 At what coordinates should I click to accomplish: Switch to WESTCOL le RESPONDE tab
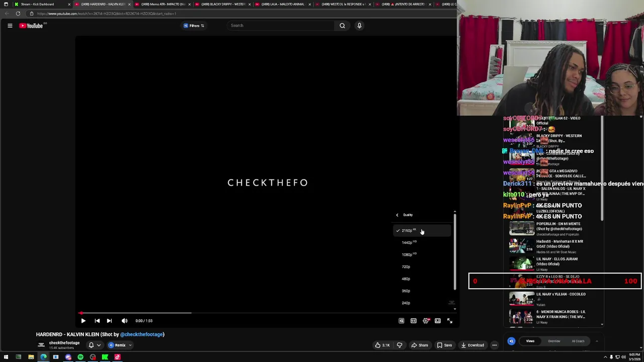pyautogui.click(x=342, y=4)
